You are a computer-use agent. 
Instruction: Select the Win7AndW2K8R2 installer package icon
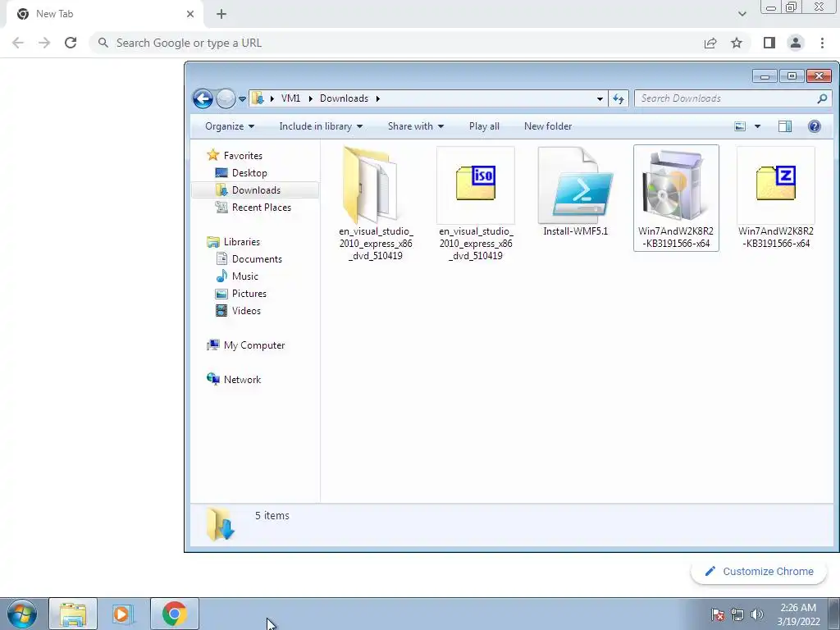point(675,185)
